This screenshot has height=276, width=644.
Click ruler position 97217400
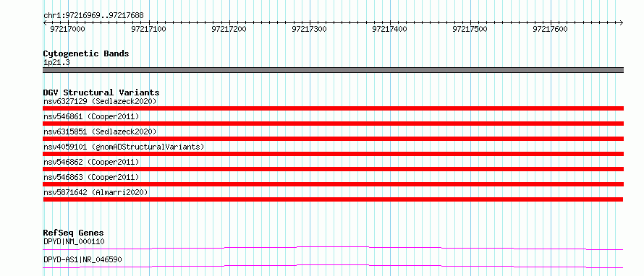point(389,29)
